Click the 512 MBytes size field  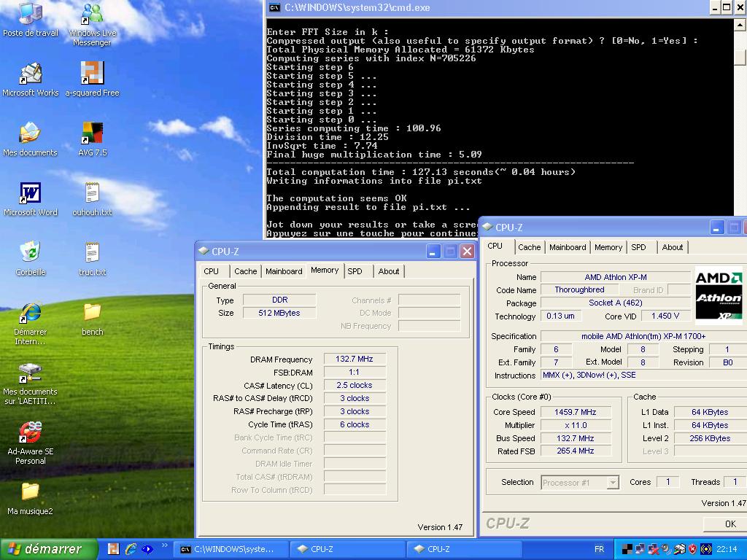click(279, 313)
